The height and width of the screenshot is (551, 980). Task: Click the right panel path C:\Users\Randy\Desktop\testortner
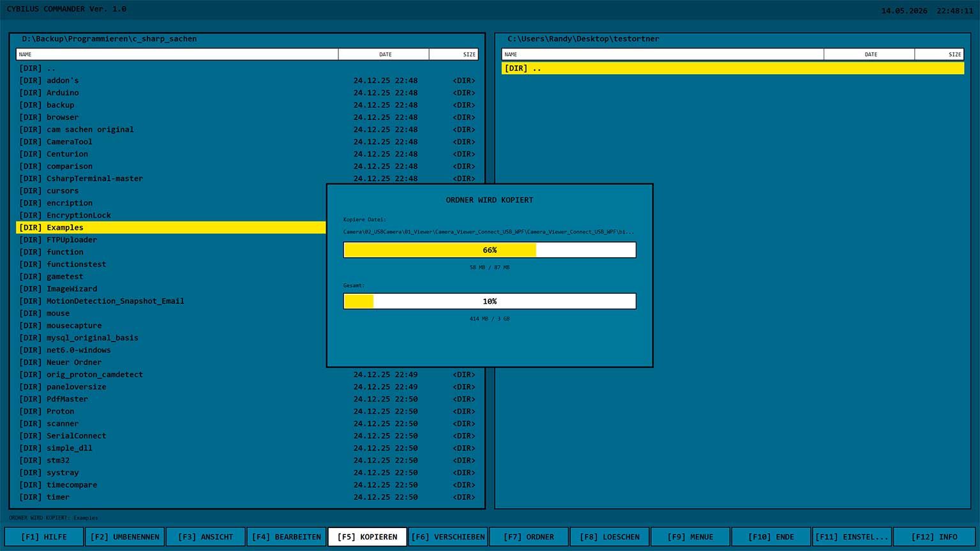click(x=584, y=39)
